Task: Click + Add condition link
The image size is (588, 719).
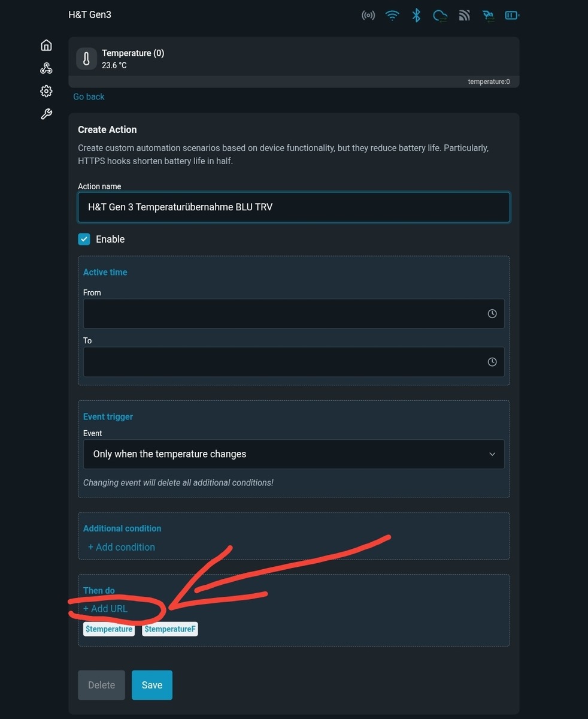Action: (x=122, y=547)
